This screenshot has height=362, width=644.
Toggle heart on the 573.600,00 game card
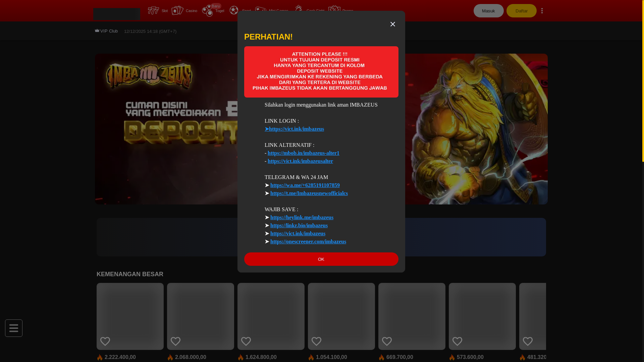pyautogui.click(x=458, y=341)
